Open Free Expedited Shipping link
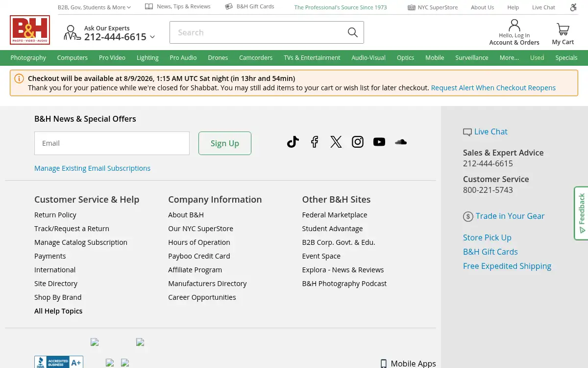Image resolution: width=588 pixels, height=368 pixels. coord(507,266)
